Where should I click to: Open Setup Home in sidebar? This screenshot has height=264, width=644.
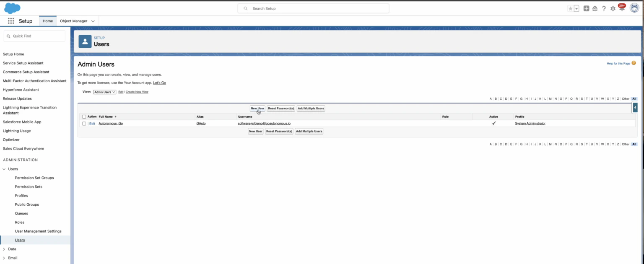pos(13,54)
